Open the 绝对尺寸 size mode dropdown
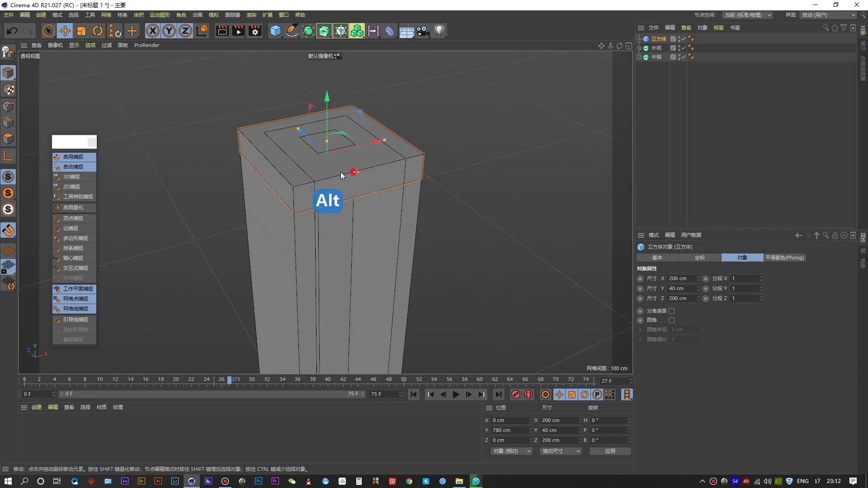Screen dimensions: 868x488 (x=561, y=451)
